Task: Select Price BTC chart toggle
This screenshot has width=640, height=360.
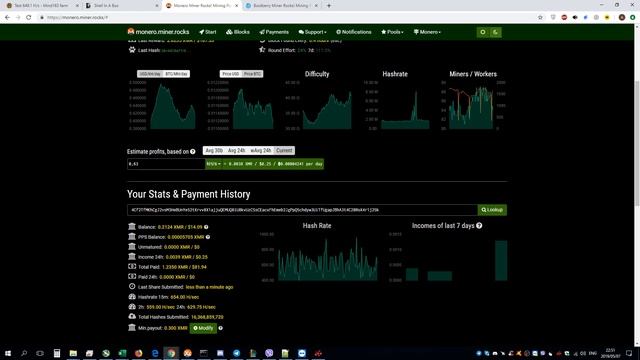Action: coord(252,74)
